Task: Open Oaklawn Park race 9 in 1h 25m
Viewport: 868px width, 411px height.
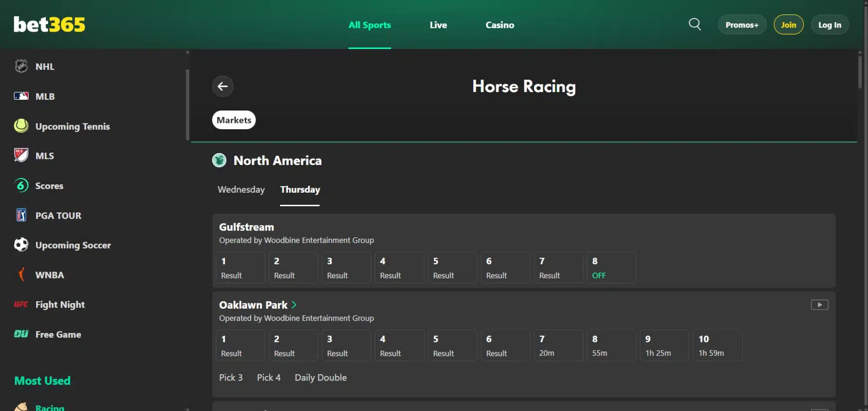Action: [x=664, y=345]
